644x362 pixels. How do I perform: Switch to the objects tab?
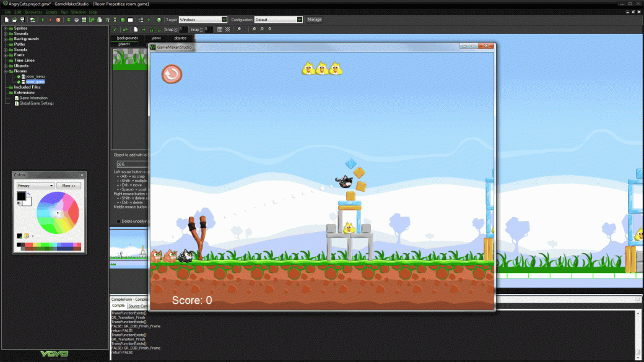coord(124,44)
